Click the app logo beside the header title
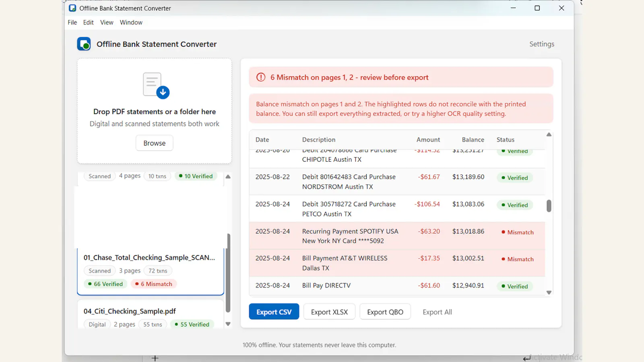This screenshot has width=644, height=362. [84, 44]
